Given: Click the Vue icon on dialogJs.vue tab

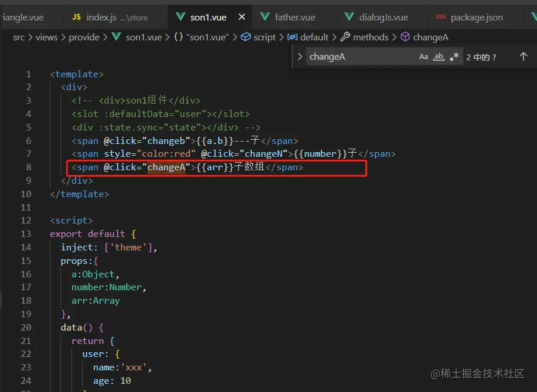Looking at the screenshot, I should click(x=349, y=16).
